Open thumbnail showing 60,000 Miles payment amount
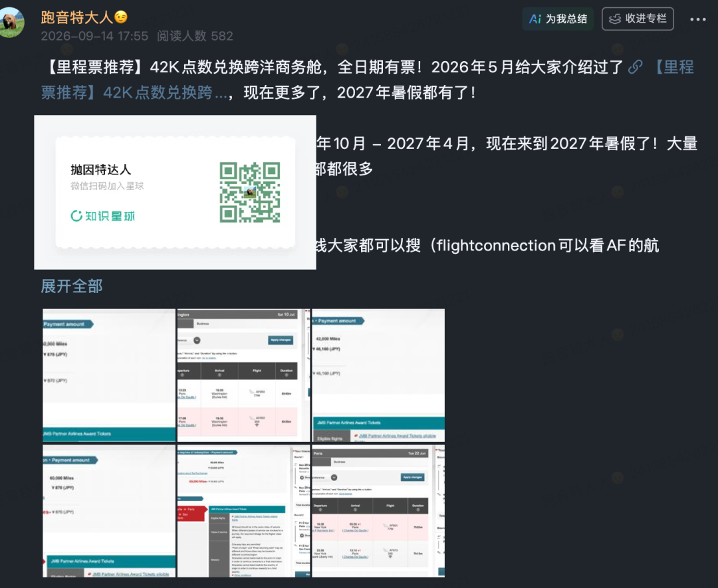Image resolution: width=718 pixels, height=588 pixels. 109,511
